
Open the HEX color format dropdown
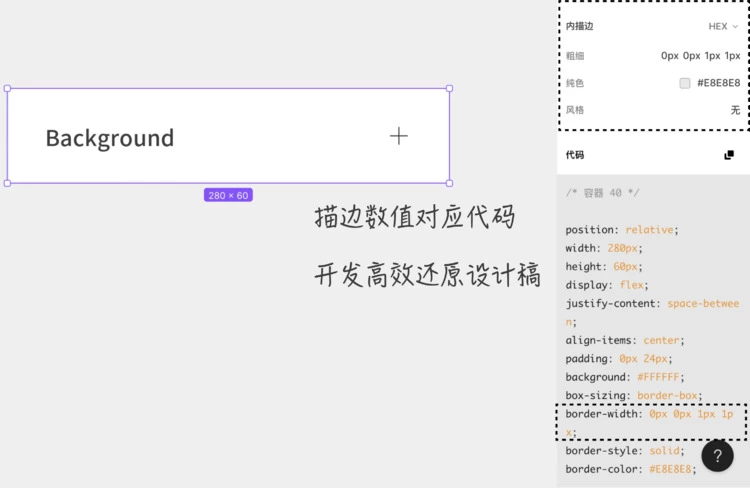(x=723, y=27)
